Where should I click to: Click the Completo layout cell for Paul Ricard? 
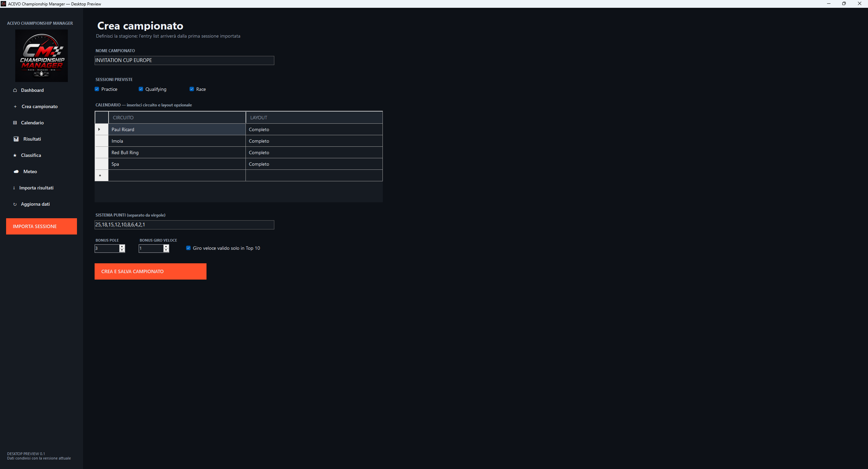(x=314, y=129)
